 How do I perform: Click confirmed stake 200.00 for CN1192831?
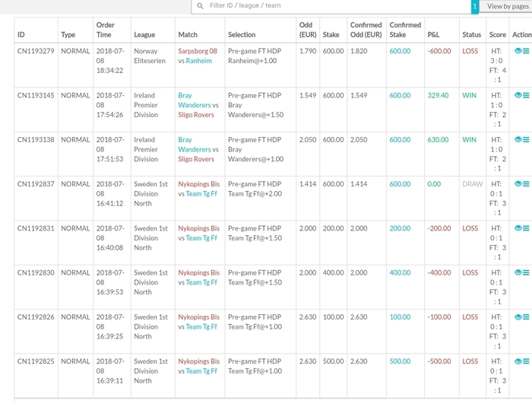click(400, 228)
